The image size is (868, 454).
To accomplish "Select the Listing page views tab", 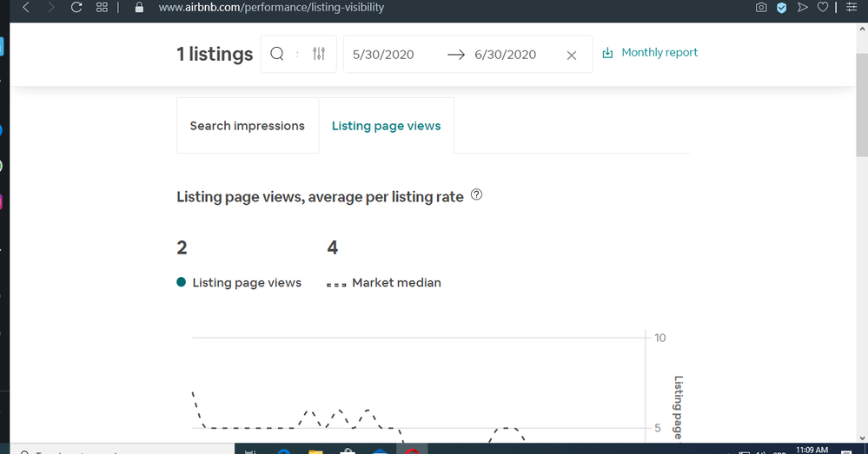I will pos(386,126).
